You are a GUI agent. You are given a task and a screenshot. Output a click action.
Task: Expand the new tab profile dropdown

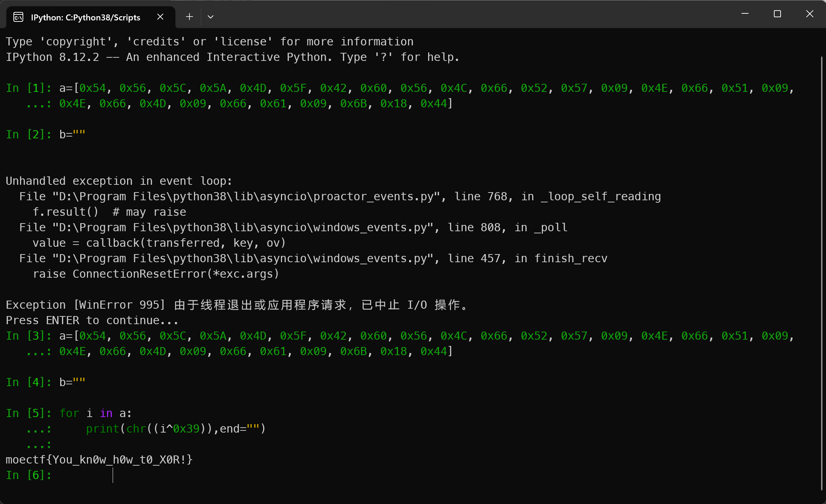[x=211, y=17]
